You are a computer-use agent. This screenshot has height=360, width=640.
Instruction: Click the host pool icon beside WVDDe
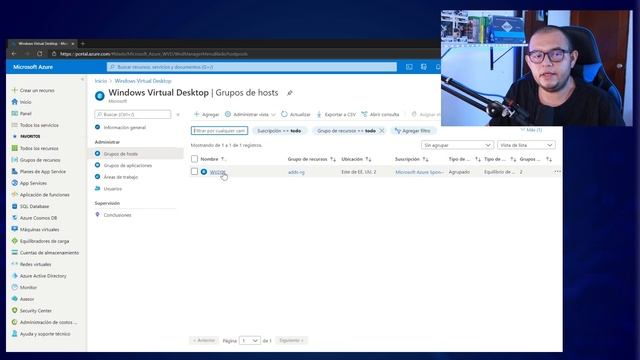(x=204, y=172)
